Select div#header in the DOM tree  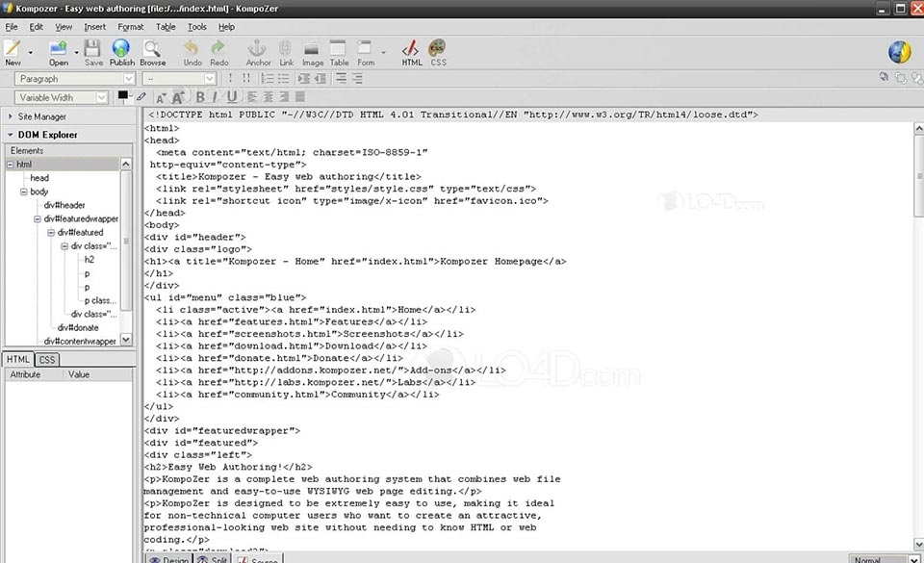tap(64, 205)
